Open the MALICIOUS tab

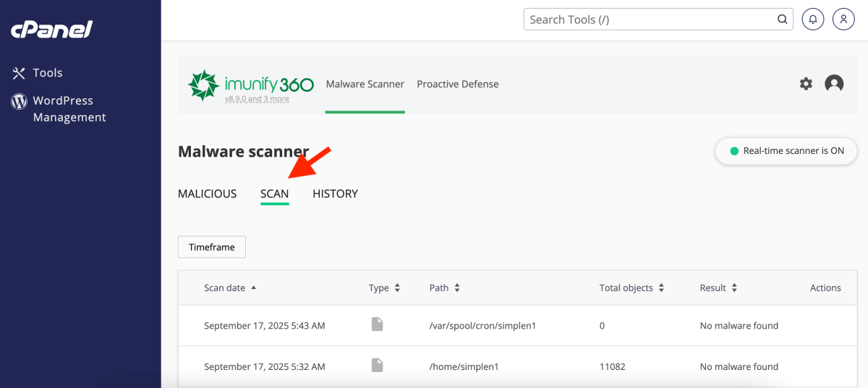[x=207, y=194]
